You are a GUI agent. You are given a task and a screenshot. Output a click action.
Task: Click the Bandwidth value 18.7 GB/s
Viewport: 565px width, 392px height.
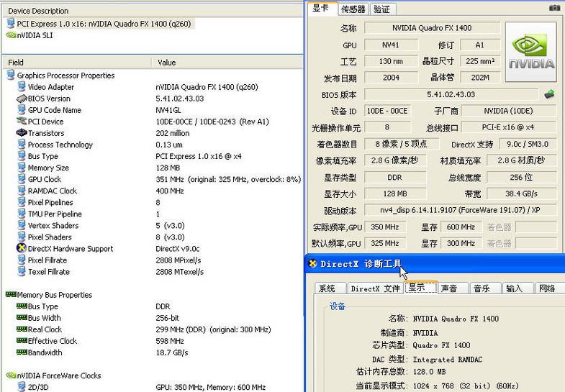(172, 352)
